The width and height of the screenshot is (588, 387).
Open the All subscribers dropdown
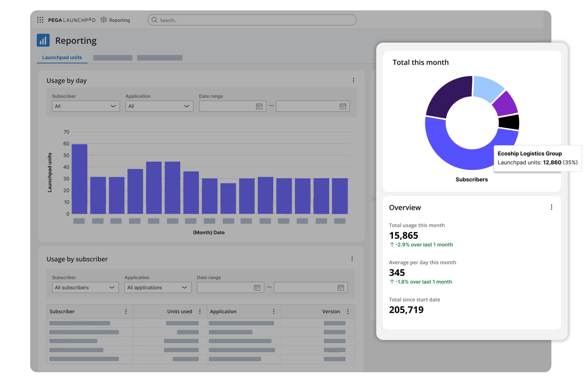85,287
